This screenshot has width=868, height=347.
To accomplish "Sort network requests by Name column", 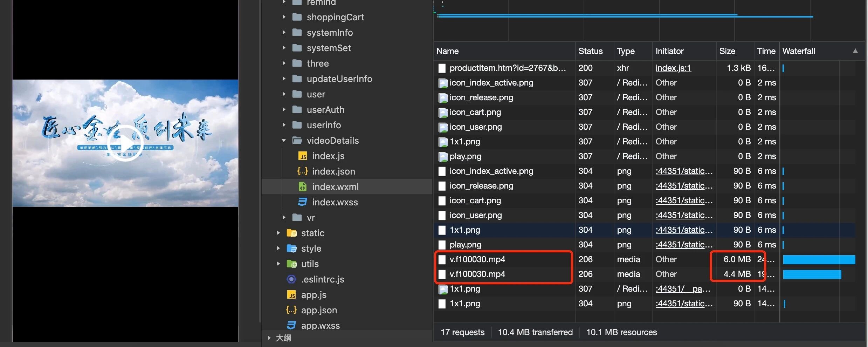I will coord(504,51).
